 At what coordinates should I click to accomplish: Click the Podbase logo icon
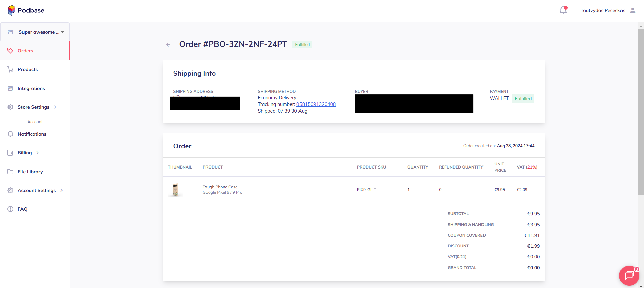tap(12, 10)
